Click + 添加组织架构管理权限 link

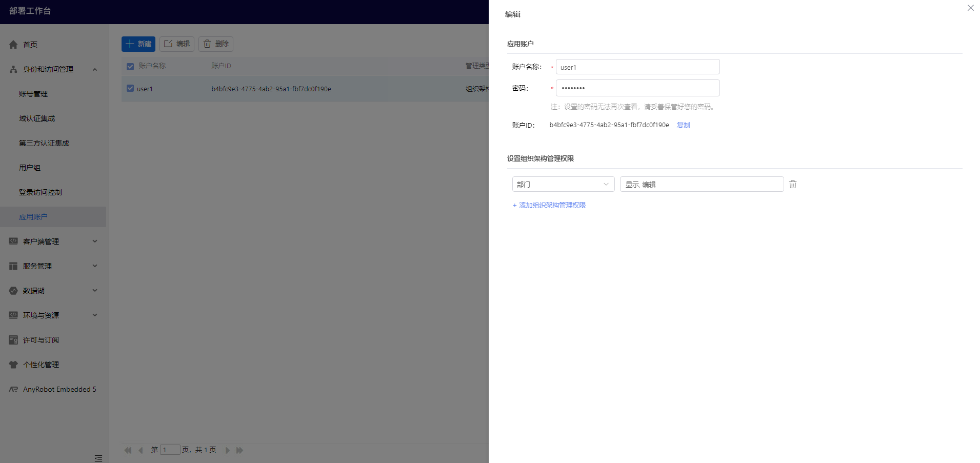pyautogui.click(x=549, y=205)
